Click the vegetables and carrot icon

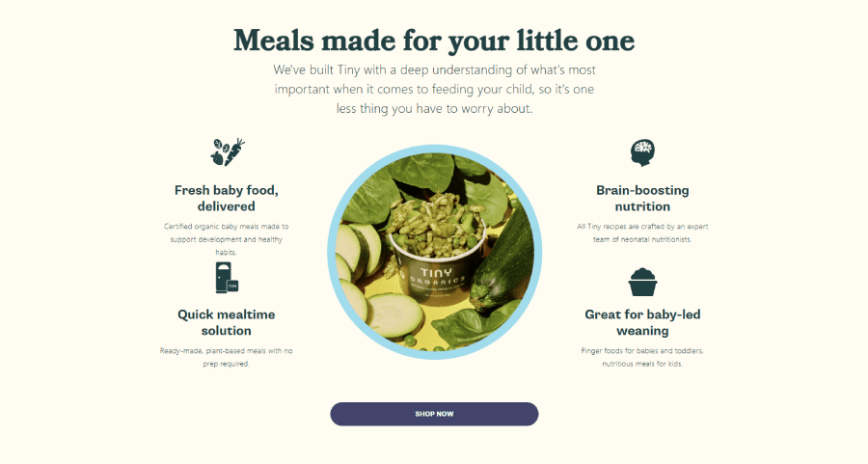tap(227, 152)
